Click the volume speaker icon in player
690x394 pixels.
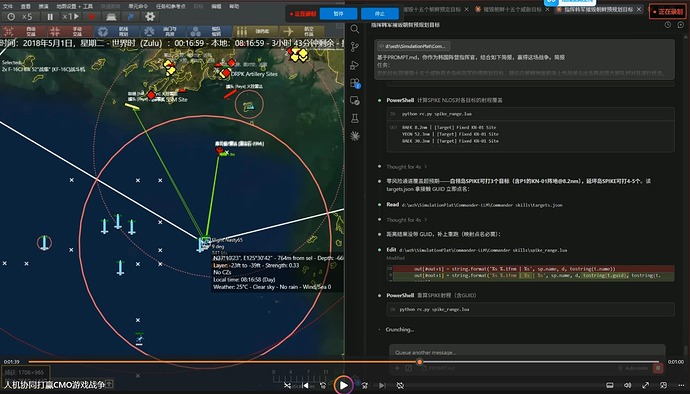click(x=627, y=385)
